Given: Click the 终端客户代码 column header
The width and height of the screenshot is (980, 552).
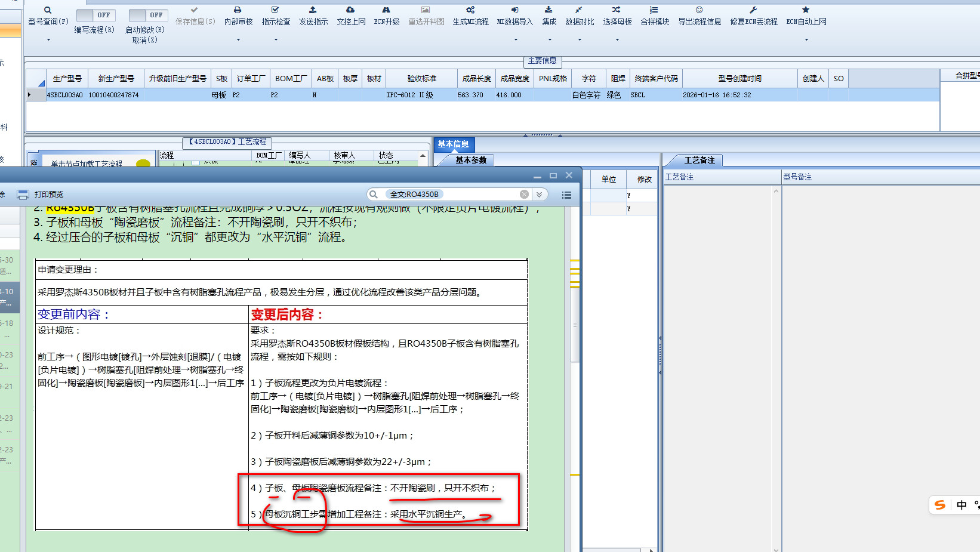Looking at the screenshot, I should (656, 79).
